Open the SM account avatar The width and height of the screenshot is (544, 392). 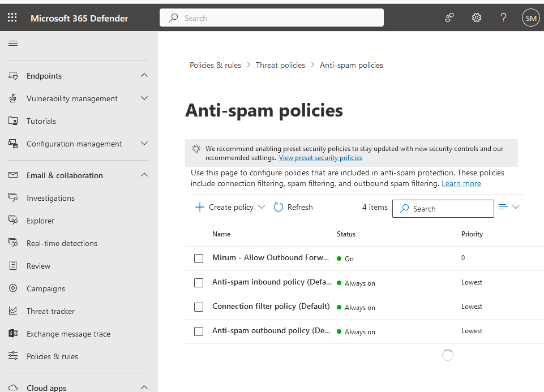pos(531,18)
